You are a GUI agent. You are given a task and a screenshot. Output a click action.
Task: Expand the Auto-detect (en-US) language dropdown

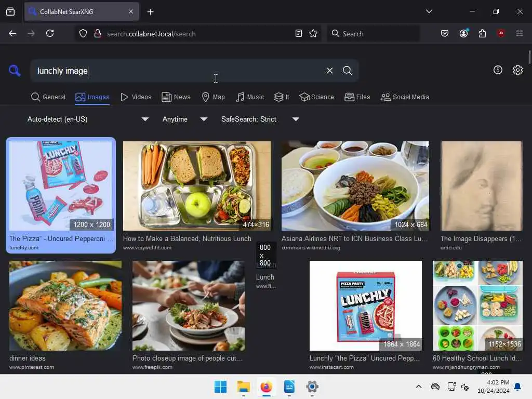(88, 119)
